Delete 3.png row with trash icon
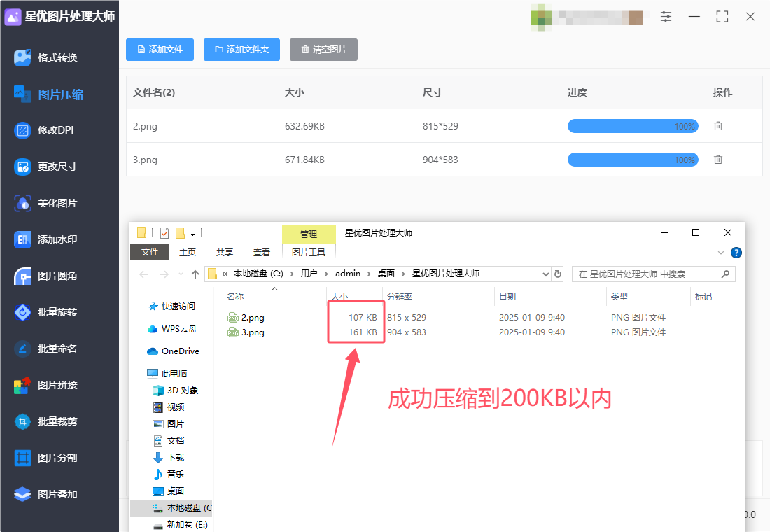The height and width of the screenshot is (532, 770). coord(718,160)
